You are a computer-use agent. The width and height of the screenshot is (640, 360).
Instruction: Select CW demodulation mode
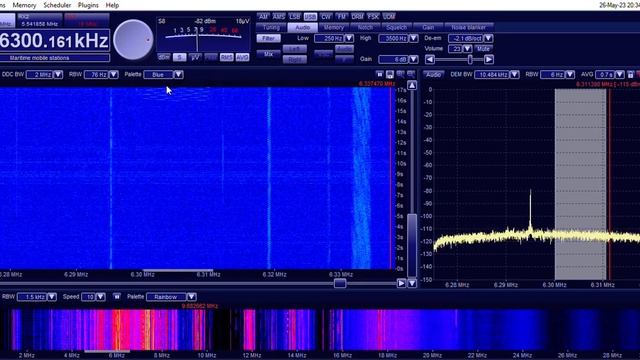pos(326,17)
